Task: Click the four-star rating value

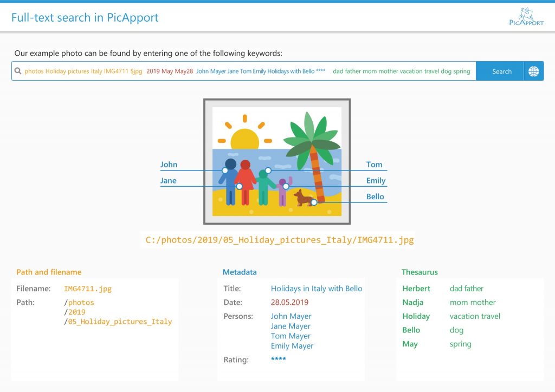Action: 279,360
